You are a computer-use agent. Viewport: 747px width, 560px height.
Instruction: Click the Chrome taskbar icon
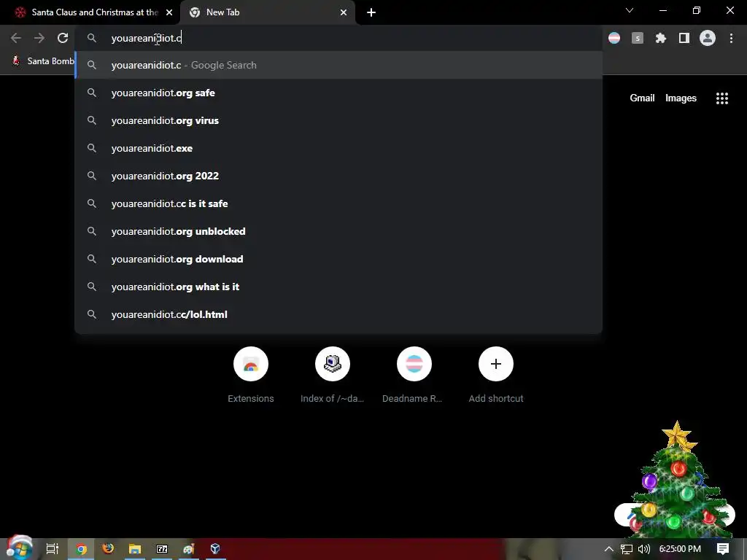coord(81,549)
